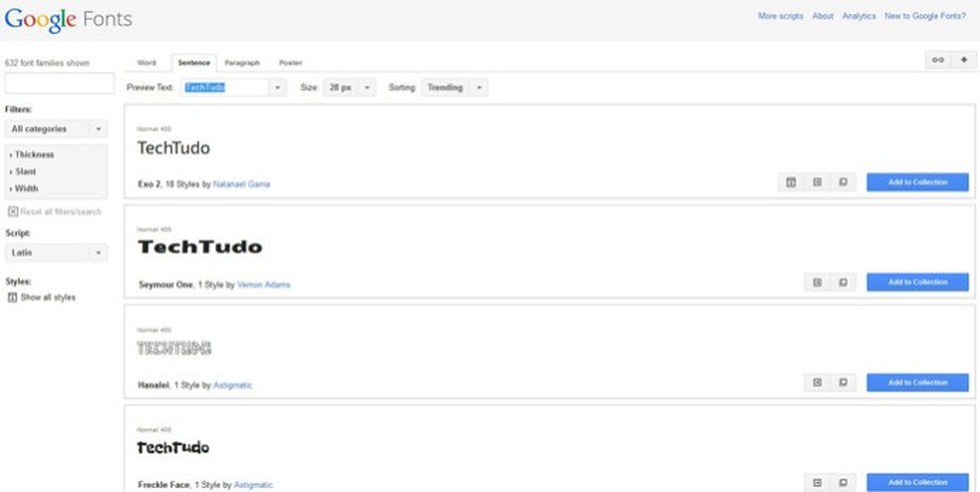Screen dimensions: 980x492
Task: Click the quick-use icon for Seymour One
Action: 817,283
